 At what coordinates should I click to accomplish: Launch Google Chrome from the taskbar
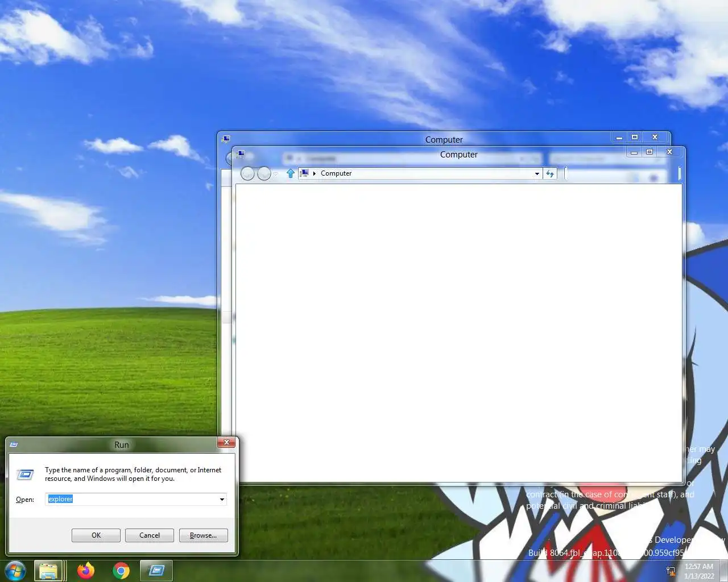[x=121, y=571]
